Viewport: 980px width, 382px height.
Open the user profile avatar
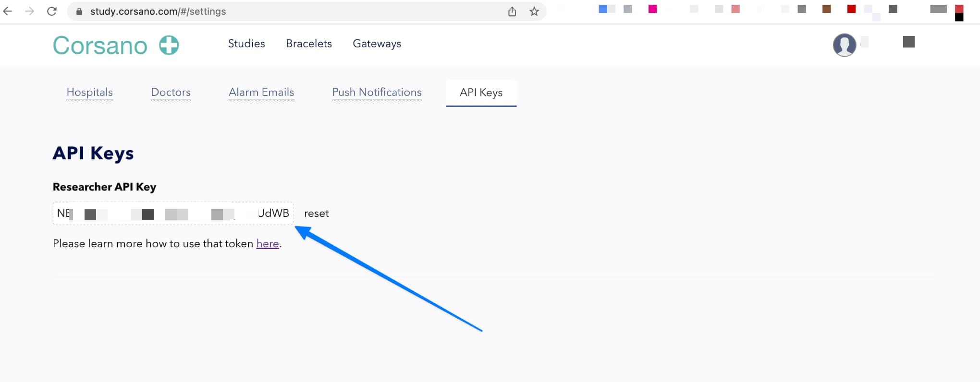click(844, 45)
